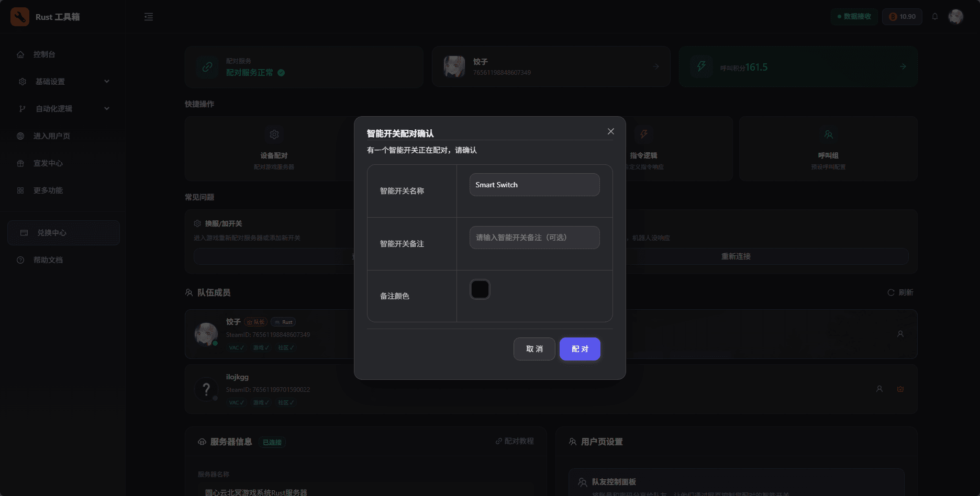The image size is (980, 496).
Task: Click the lightning icon on the call points card
Action: (x=701, y=66)
